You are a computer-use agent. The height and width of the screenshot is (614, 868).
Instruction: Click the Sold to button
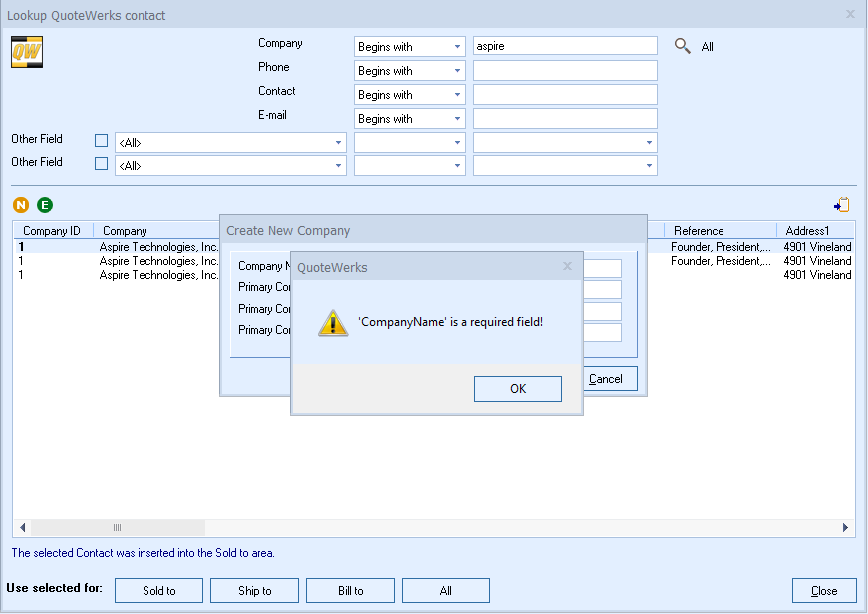coord(159,591)
